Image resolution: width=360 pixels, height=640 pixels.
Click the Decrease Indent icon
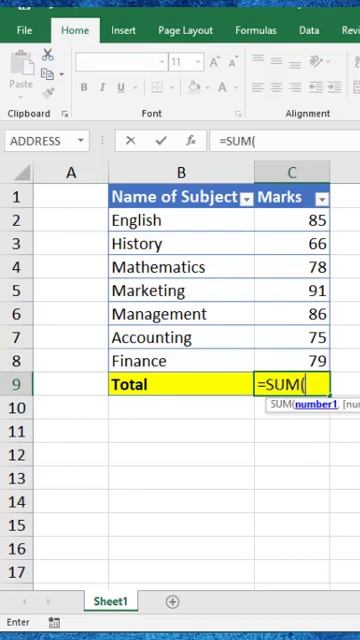coord(316,87)
